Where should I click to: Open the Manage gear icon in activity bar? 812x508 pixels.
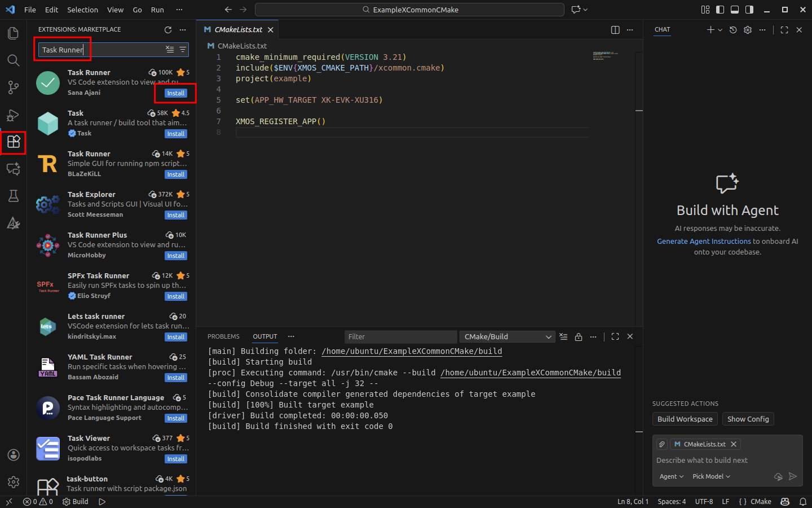pos(14,482)
